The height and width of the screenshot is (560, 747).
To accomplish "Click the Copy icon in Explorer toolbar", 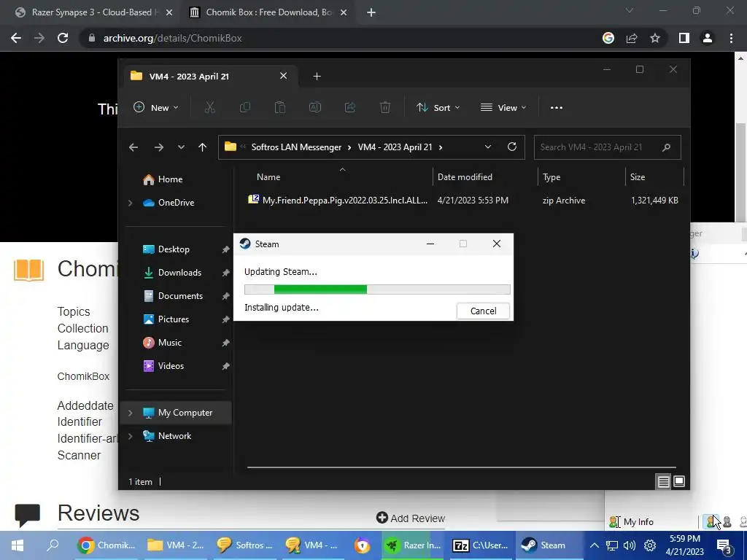I will [x=245, y=108].
